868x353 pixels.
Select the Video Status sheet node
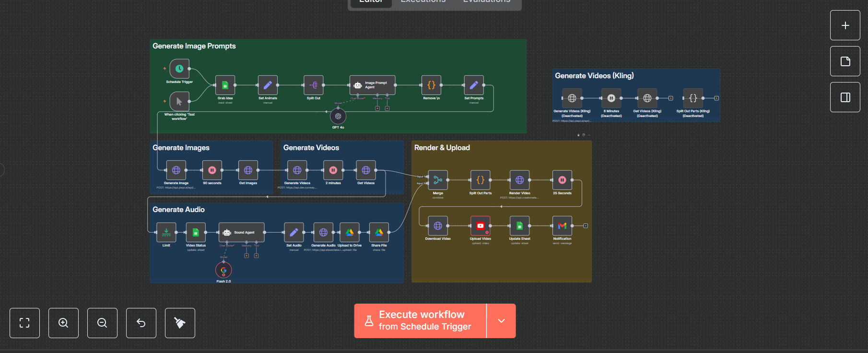(x=196, y=232)
